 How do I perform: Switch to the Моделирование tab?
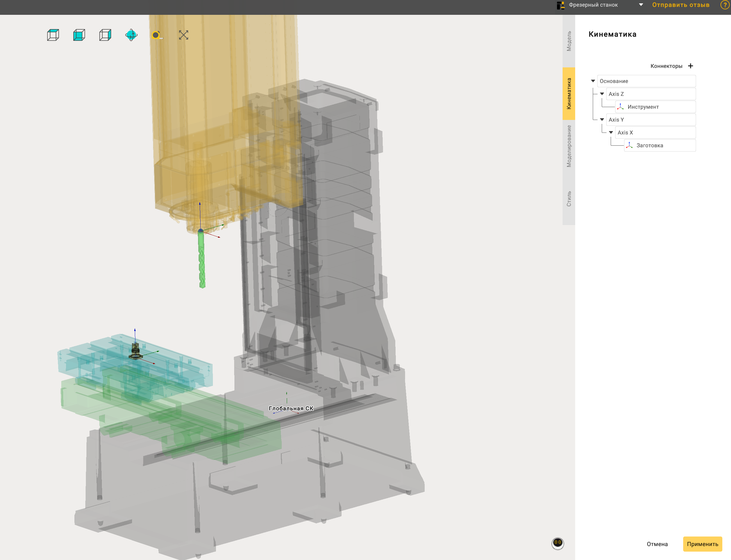(569, 146)
